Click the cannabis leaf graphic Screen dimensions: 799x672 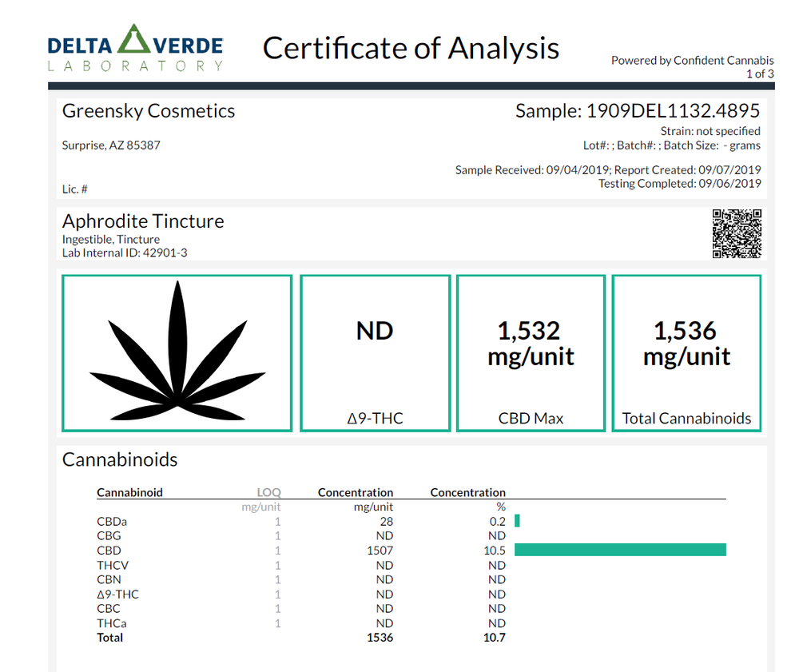coord(177,351)
